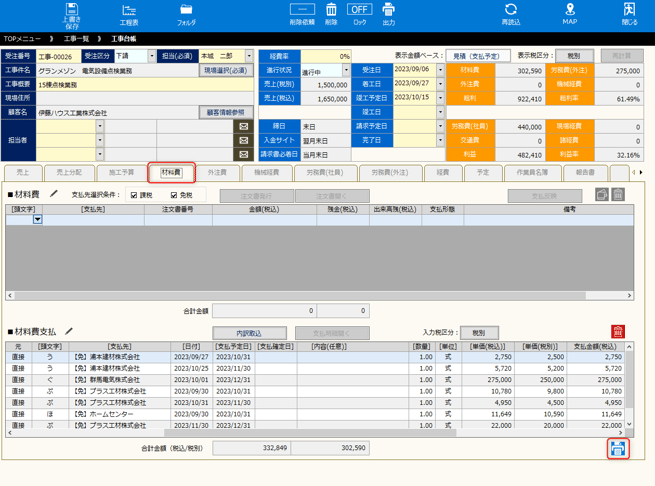
Task: Click the blue save icon at bottom right
Action: [x=618, y=449]
